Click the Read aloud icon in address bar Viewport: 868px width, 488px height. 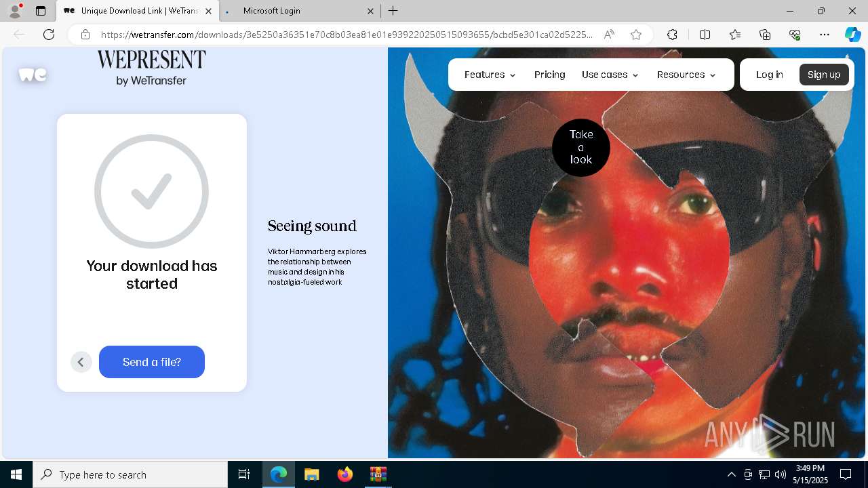[609, 35]
